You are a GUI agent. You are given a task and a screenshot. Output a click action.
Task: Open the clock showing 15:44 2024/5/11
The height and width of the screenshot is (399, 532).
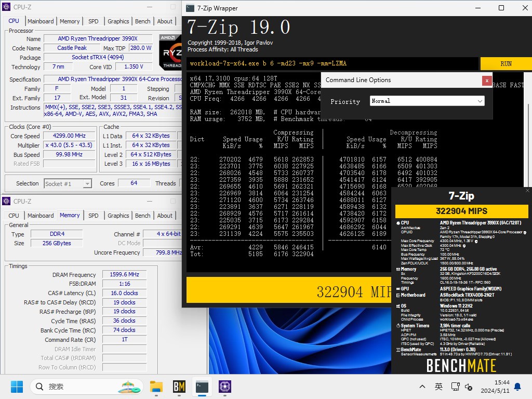pos(495,387)
